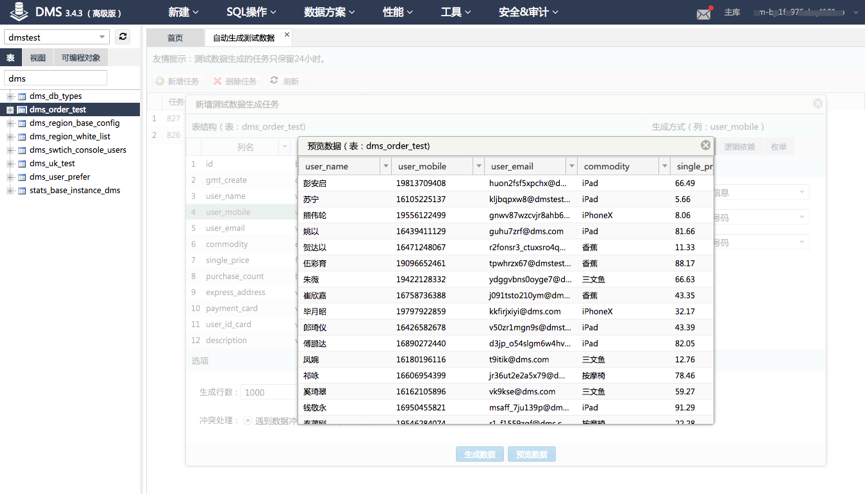This screenshot has height=494, width=865.
Task: Select the 可编程对象 sidebar tab
Action: point(81,57)
